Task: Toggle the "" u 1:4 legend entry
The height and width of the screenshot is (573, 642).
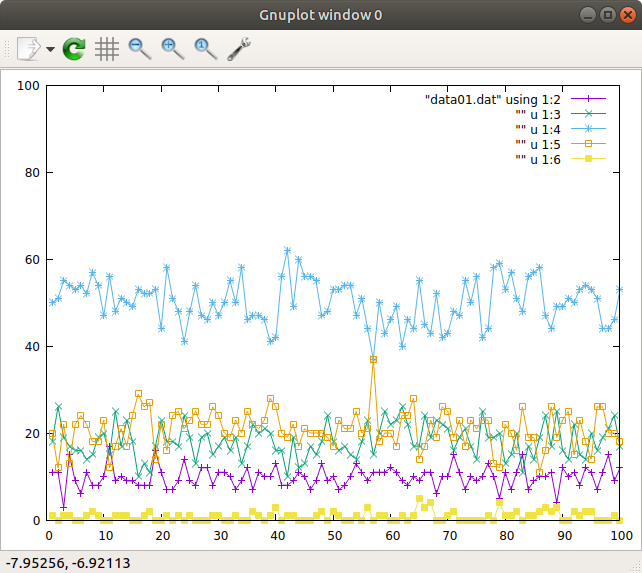Action: [x=538, y=130]
